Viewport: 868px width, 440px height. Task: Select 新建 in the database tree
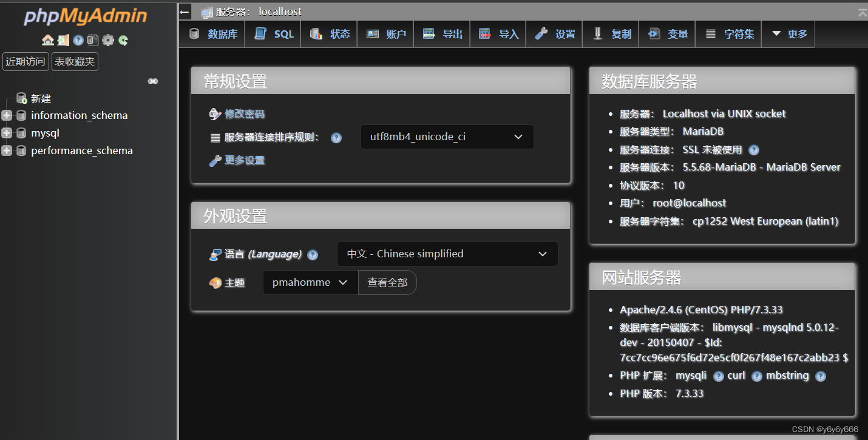(x=41, y=98)
